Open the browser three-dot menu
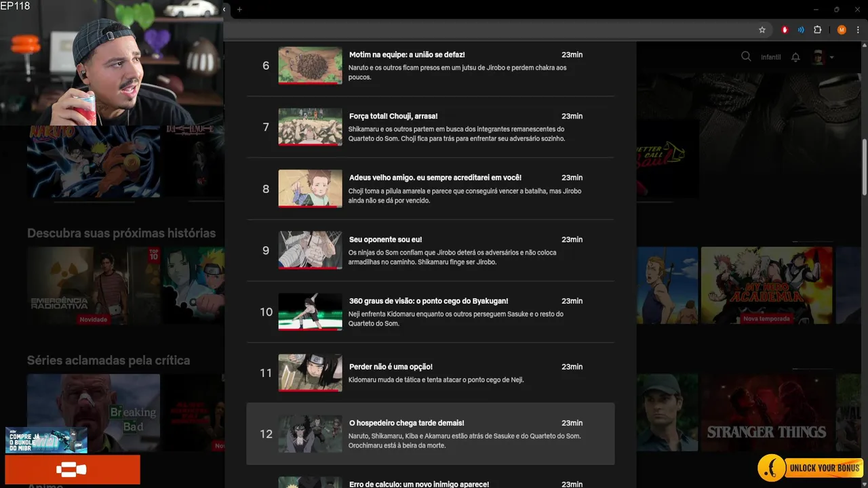The width and height of the screenshot is (868, 488). 858,30
